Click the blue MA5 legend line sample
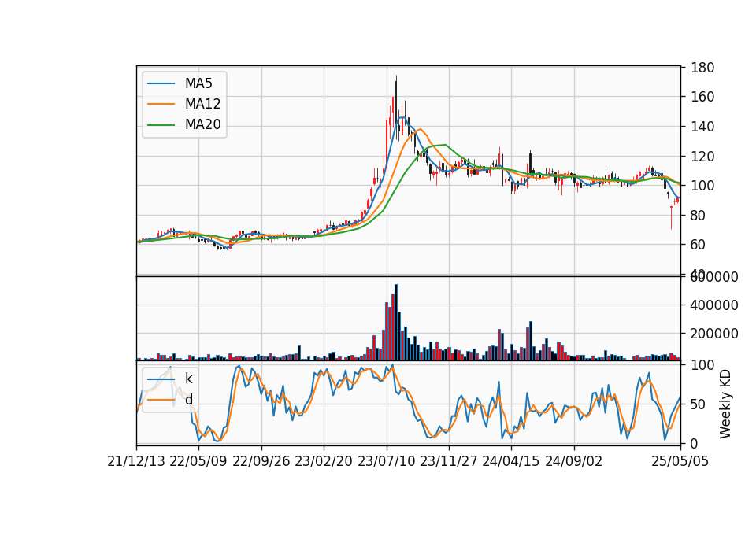The width and height of the screenshot is (756, 543). pos(161,83)
